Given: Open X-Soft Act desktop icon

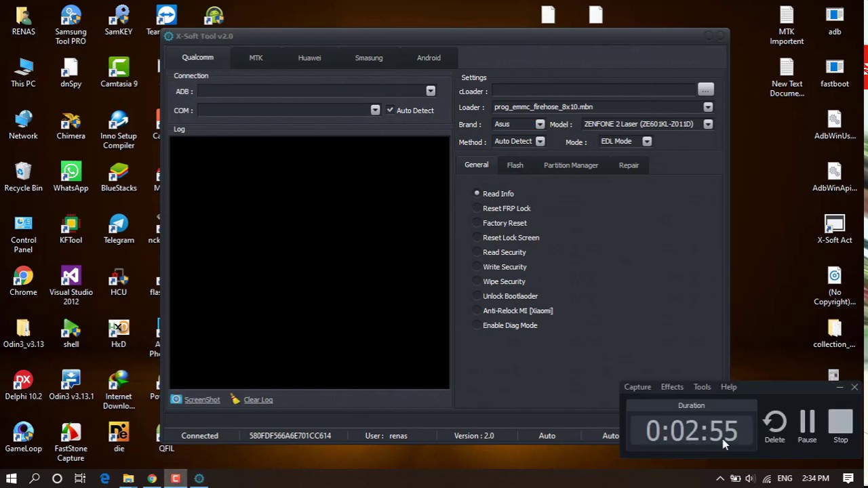Looking at the screenshot, I should (x=835, y=229).
